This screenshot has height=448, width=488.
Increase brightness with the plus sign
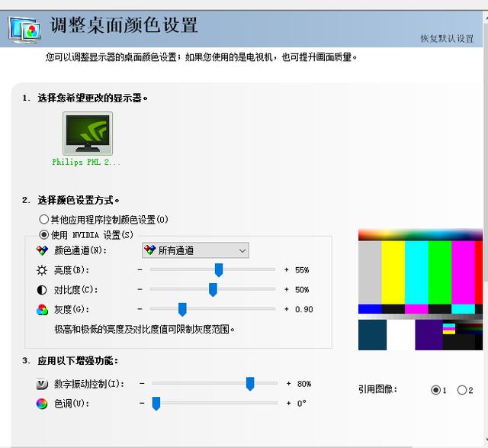tap(287, 270)
